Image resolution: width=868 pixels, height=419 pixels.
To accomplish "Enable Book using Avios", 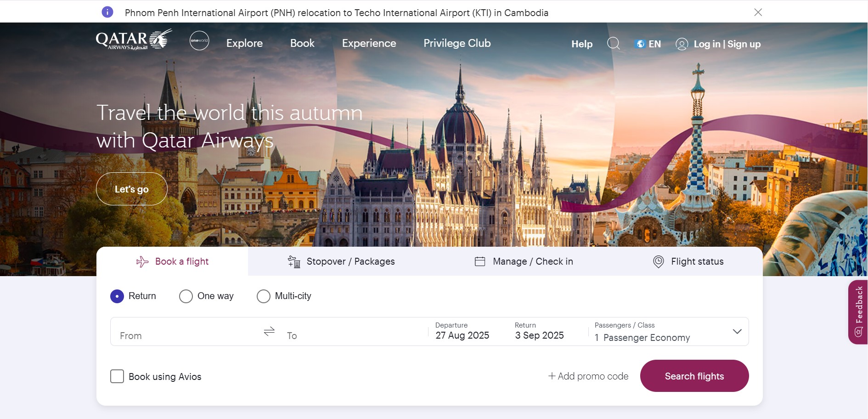I will click(x=117, y=376).
